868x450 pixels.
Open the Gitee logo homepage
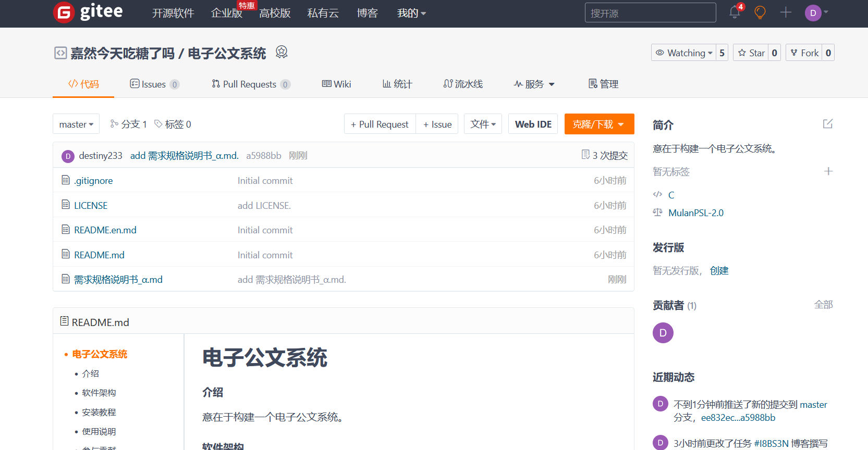coord(88,12)
